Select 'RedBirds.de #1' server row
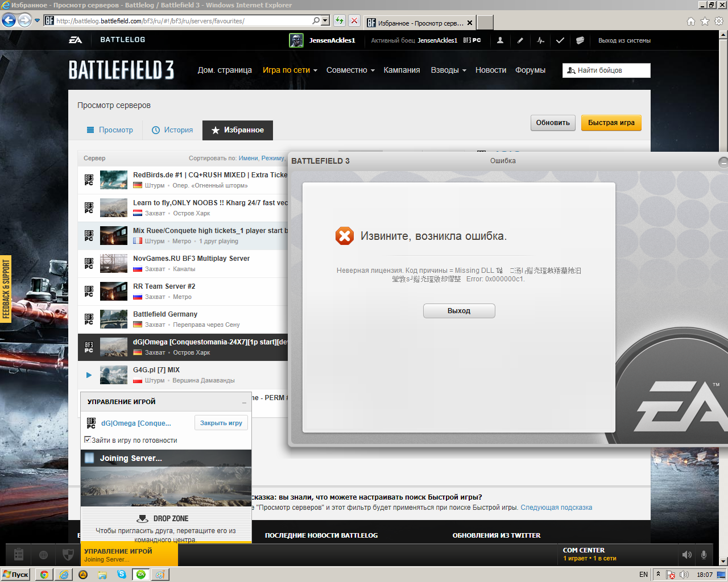The height and width of the screenshot is (582, 728). (183, 180)
